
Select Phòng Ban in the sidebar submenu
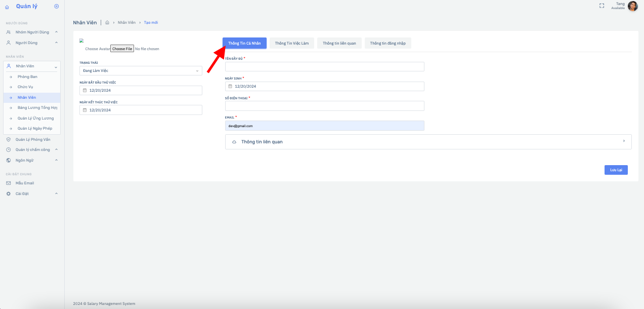[27, 76]
